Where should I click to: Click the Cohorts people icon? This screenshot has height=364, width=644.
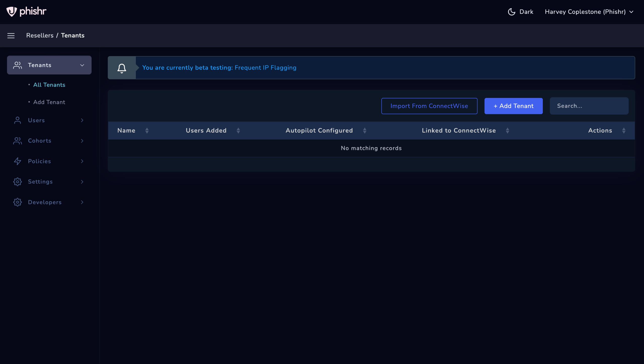click(17, 141)
